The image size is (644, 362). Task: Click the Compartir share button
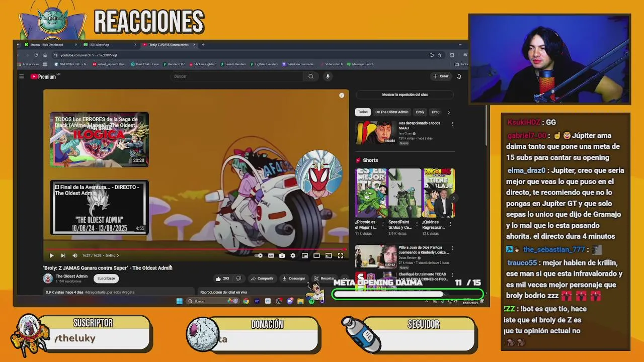(x=262, y=278)
